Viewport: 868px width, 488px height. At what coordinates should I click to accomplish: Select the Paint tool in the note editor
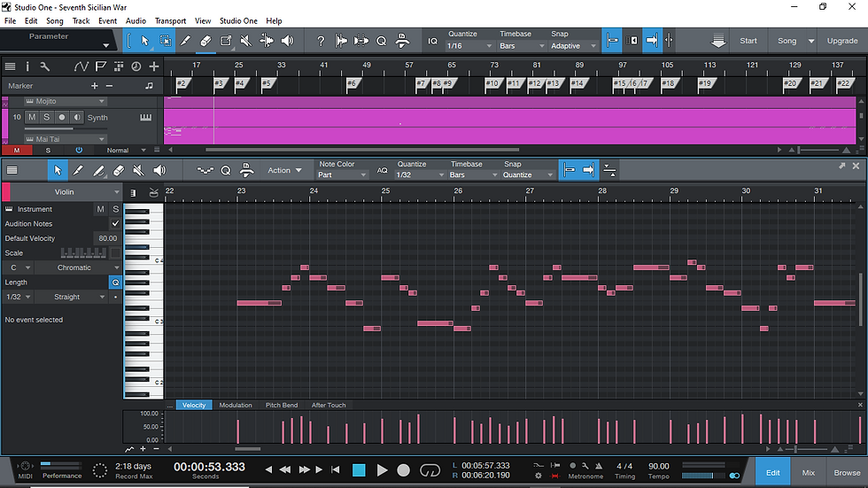[78, 170]
